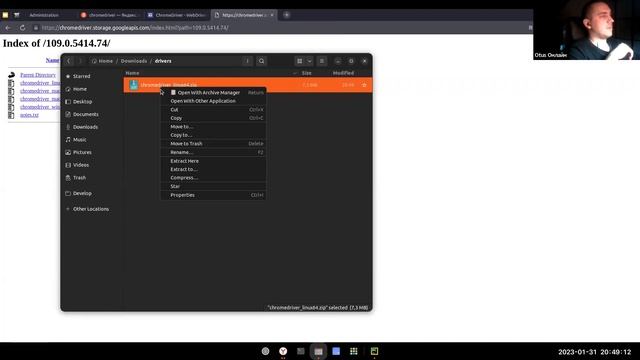The width and height of the screenshot is (640, 360).
Task: Expand the view options dropdown arrow
Action: (x=309, y=61)
